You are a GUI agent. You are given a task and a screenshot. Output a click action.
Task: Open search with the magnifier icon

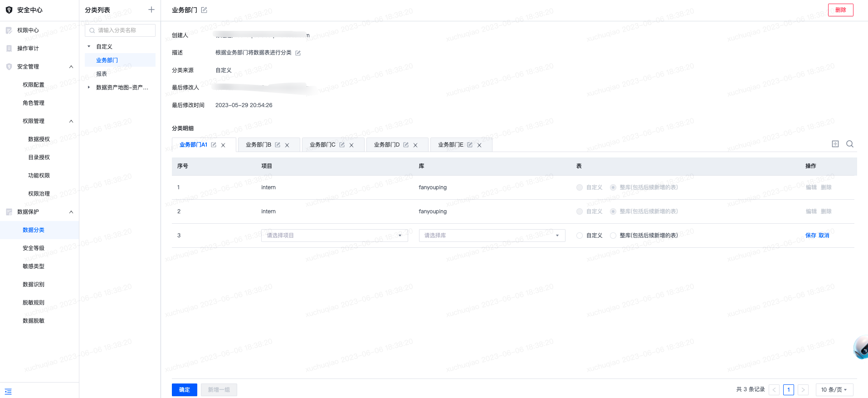click(850, 144)
